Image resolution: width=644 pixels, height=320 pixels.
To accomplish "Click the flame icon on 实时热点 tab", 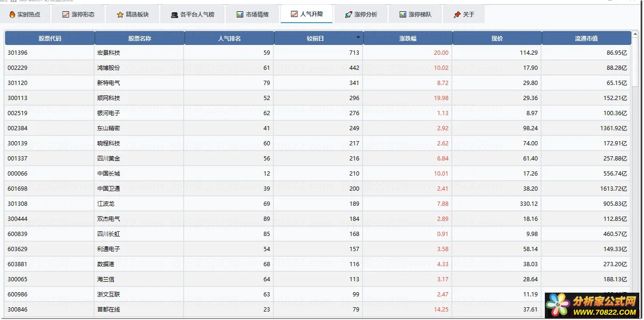I will click(x=12, y=15).
